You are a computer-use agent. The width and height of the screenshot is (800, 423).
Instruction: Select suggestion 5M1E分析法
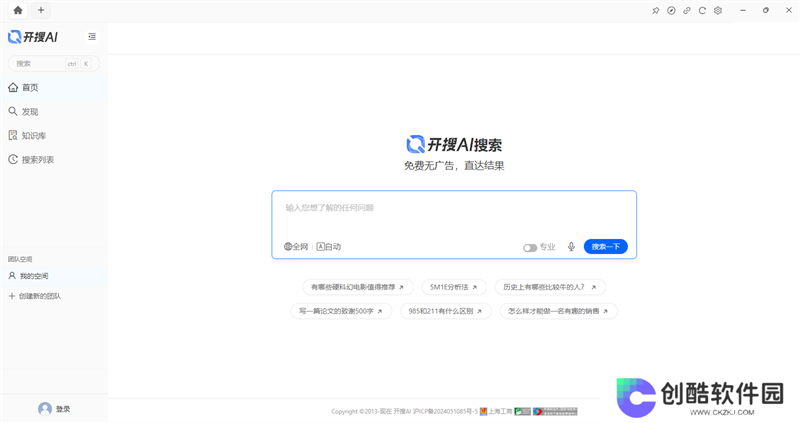tap(454, 287)
